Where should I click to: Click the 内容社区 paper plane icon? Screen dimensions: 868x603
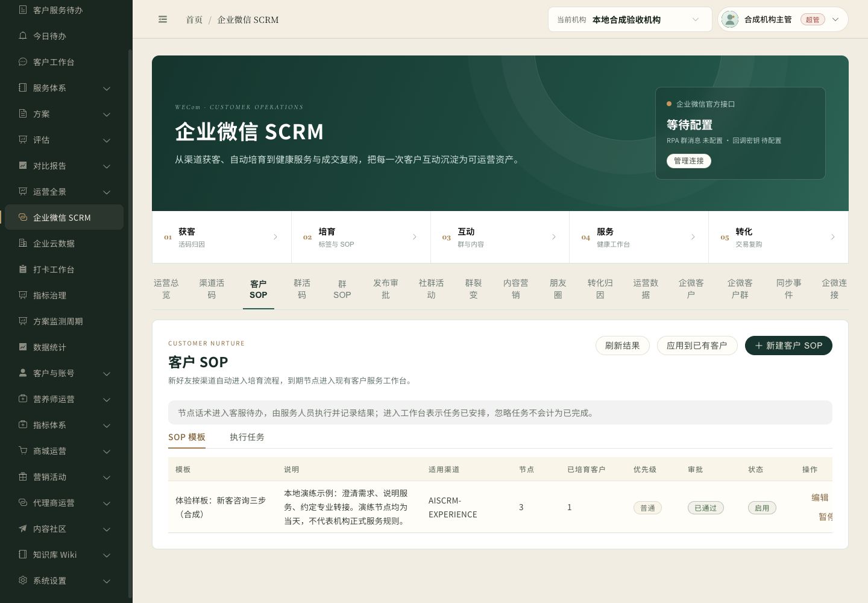[x=23, y=528]
